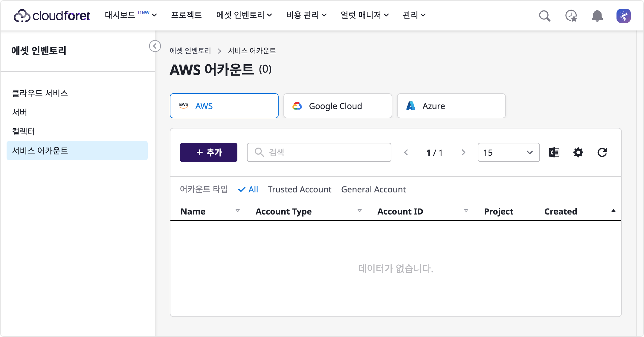Image resolution: width=644 pixels, height=337 pixels.
Task: Switch to Google Cloud provider tab
Action: click(338, 106)
